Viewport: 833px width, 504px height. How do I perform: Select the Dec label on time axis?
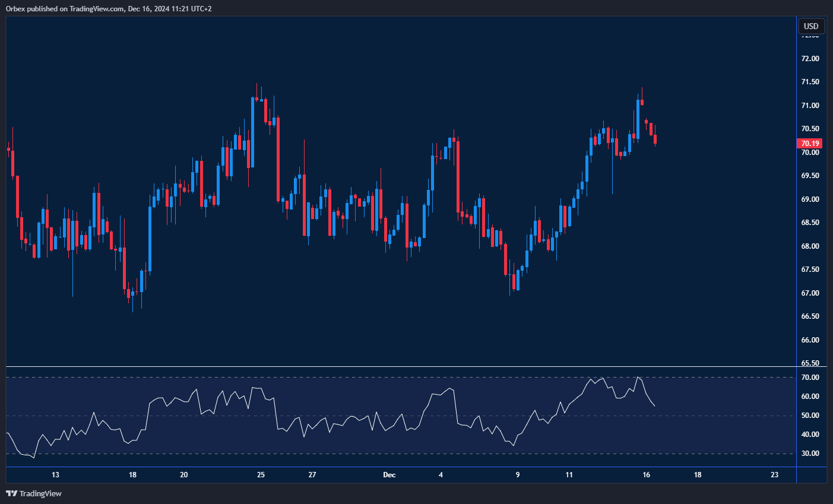tap(389, 475)
